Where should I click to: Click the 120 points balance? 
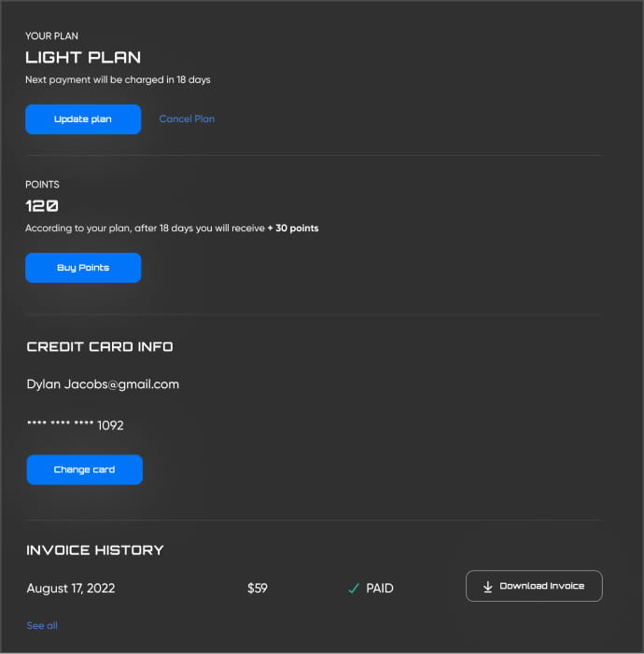42,206
